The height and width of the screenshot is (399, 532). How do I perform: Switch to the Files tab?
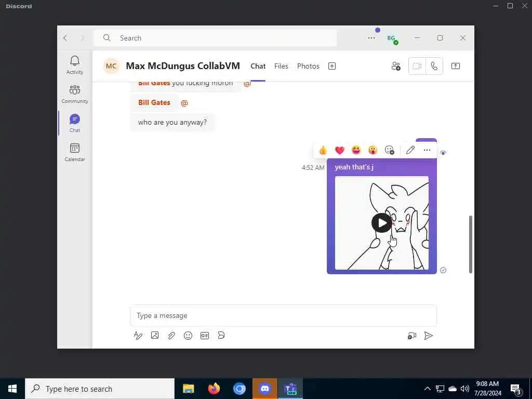pyautogui.click(x=281, y=66)
